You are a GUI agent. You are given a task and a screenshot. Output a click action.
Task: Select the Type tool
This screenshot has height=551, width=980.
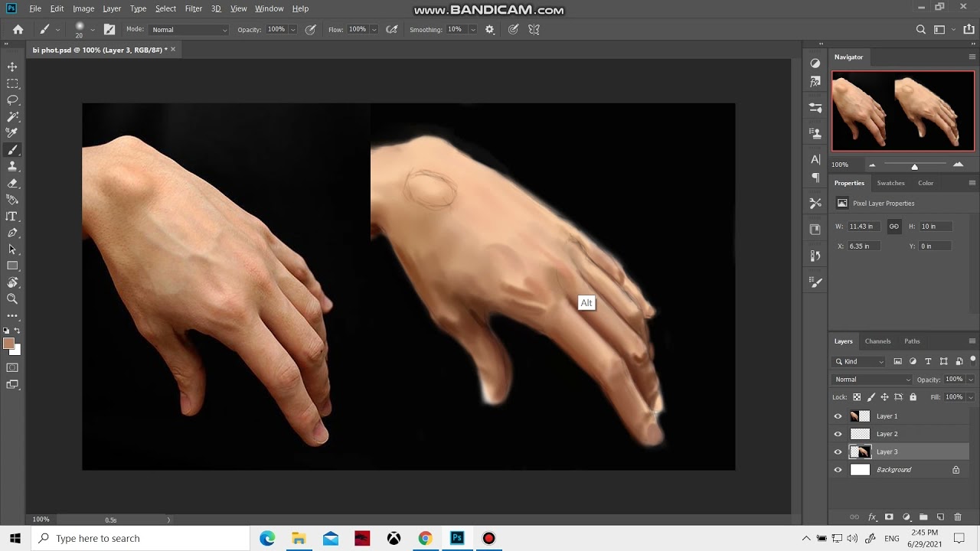(x=12, y=217)
